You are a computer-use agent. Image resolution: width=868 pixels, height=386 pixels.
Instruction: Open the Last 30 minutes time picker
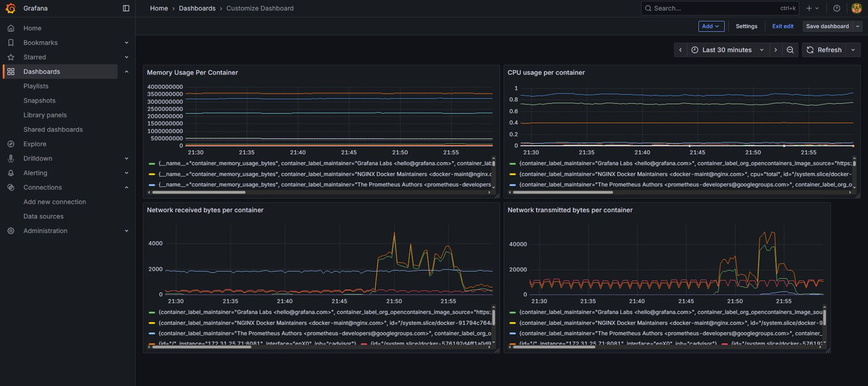click(728, 50)
